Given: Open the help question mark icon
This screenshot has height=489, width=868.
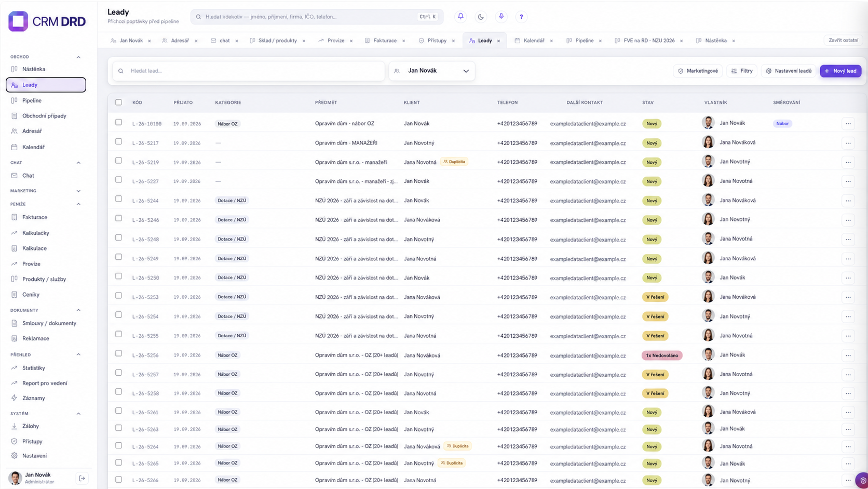Looking at the screenshot, I should (521, 17).
